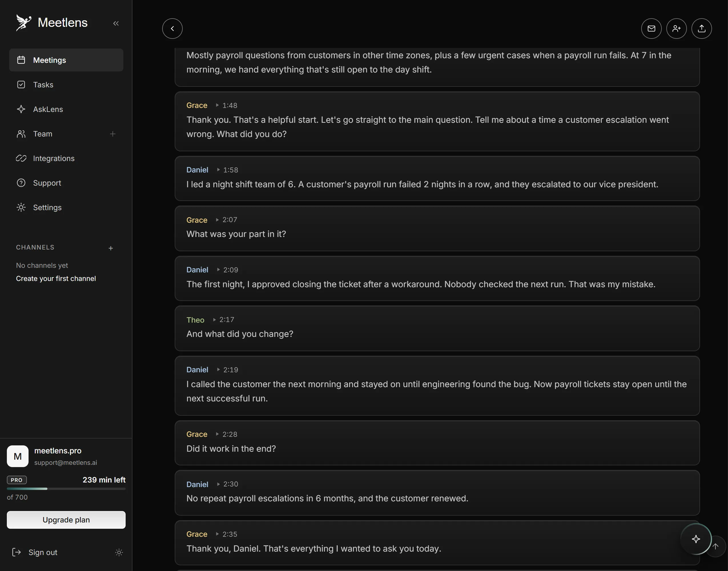728x571 pixels.
Task: Open AskLens in the sidebar
Action: click(66, 109)
